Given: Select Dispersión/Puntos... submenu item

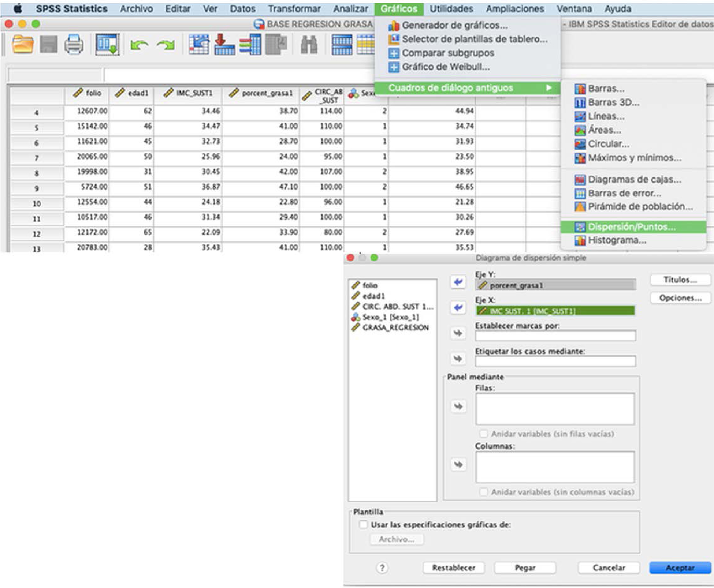Looking at the screenshot, I should (x=633, y=227).
